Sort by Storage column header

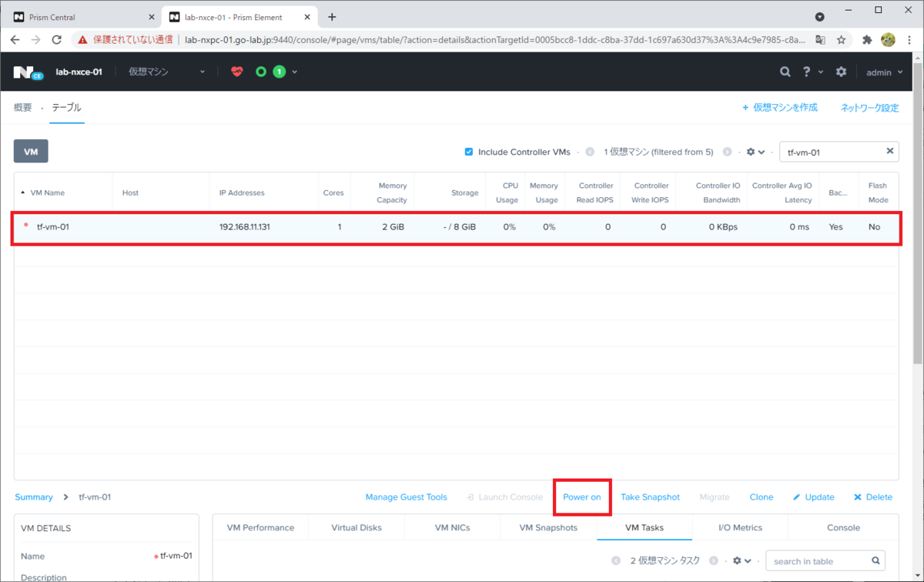coord(464,192)
